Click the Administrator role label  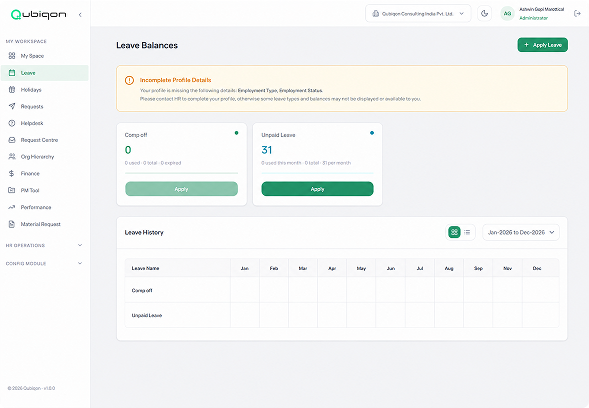(533, 18)
